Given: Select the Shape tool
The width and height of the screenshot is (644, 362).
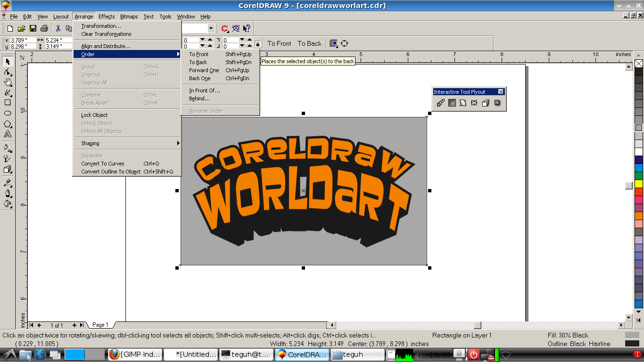Looking at the screenshot, I should (7, 72).
